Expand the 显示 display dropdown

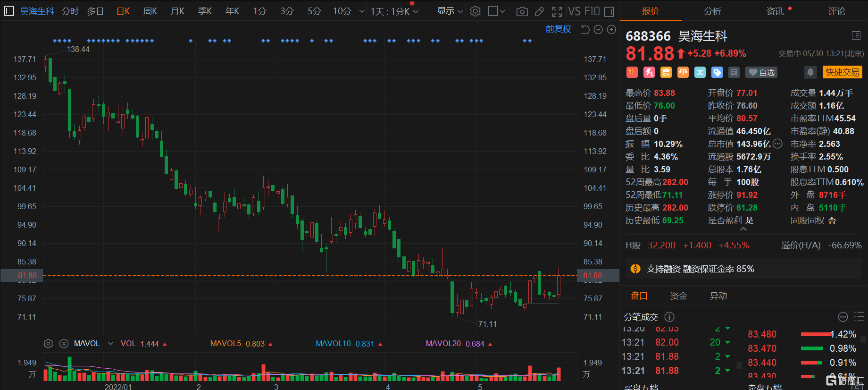[x=450, y=11]
